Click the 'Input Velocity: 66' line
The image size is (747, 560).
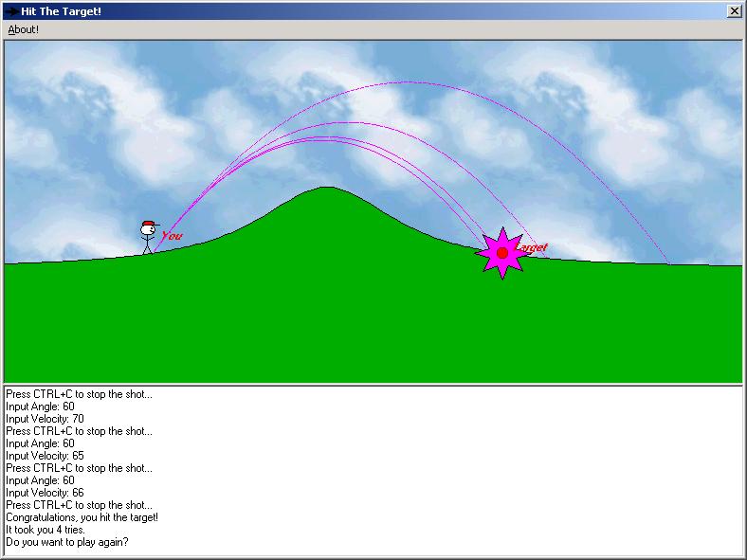pyautogui.click(x=45, y=493)
